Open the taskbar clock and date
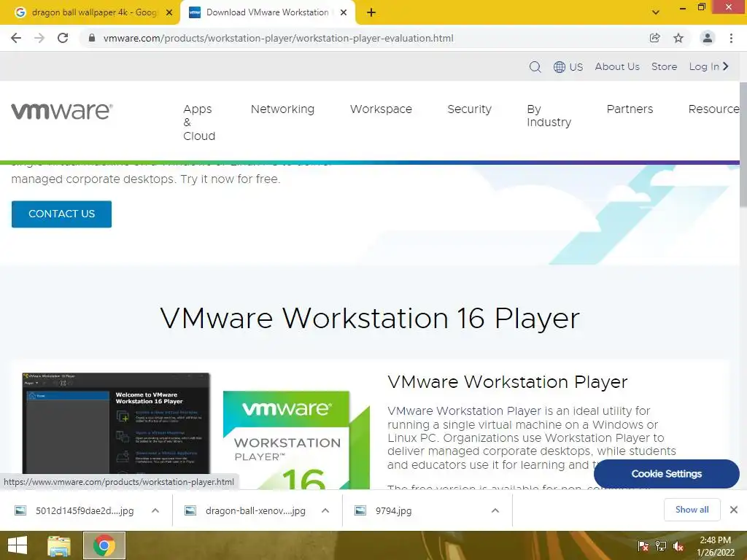Viewport: 747px width, 560px height. point(716,546)
